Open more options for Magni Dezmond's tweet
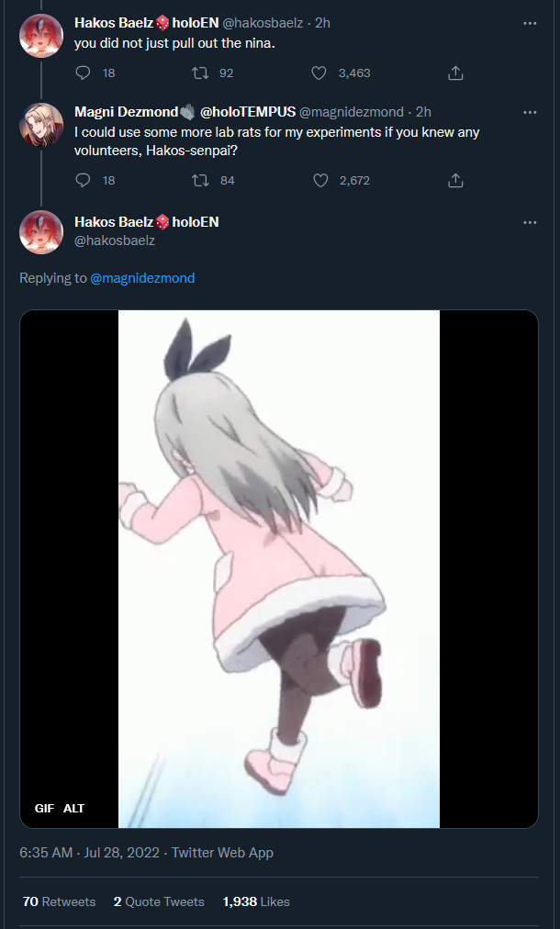 coord(530,112)
